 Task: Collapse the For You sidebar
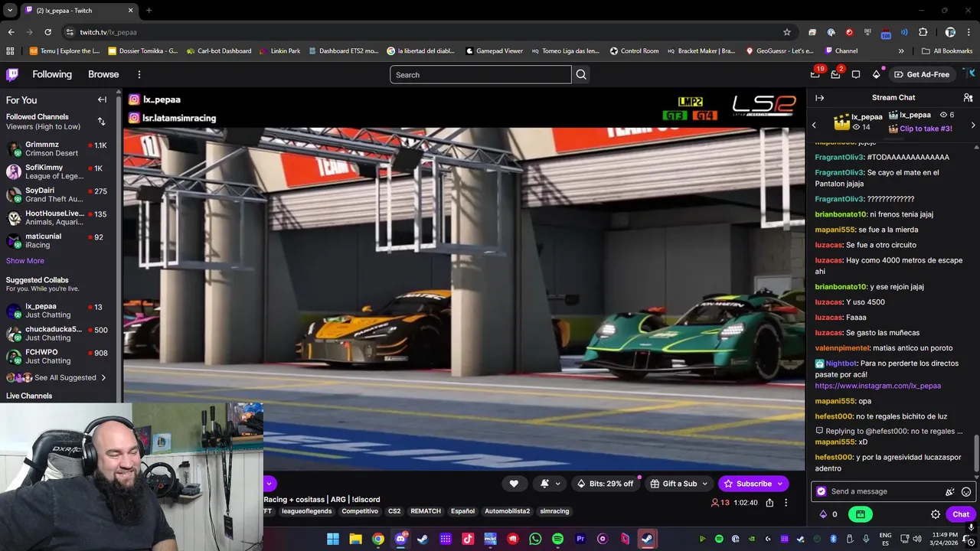pos(102,99)
